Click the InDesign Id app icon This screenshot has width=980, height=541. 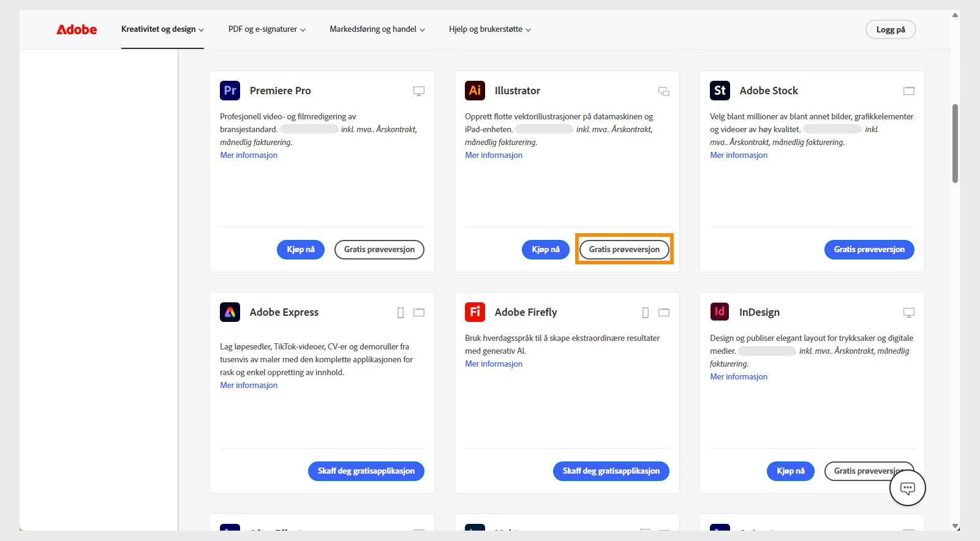pyautogui.click(x=720, y=312)
